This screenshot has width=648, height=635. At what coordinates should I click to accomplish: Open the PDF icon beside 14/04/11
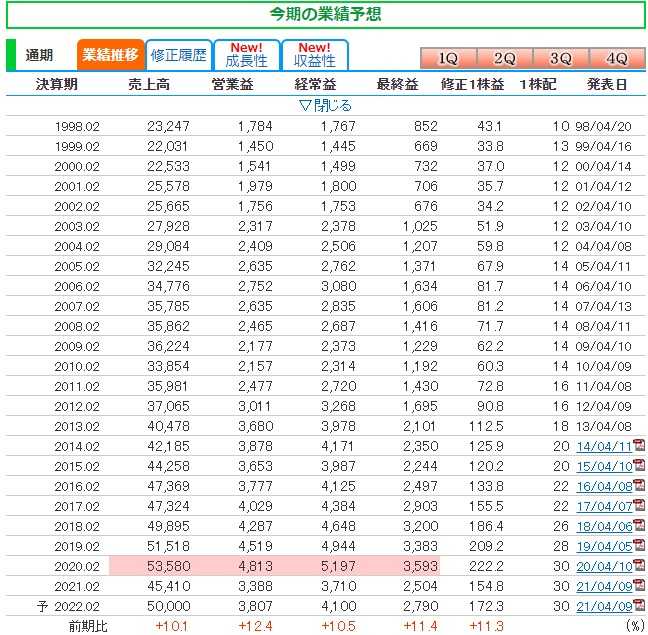(x=639, y=446)
